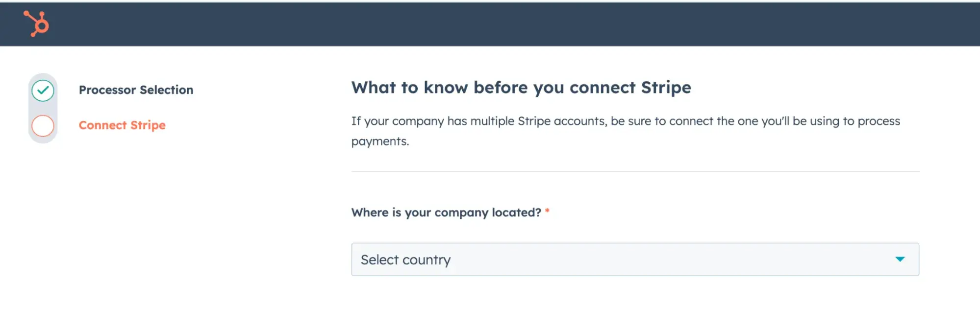Select the Connect Stripe step label
This screenshot has width=980, height=330.
pos(122,125)
